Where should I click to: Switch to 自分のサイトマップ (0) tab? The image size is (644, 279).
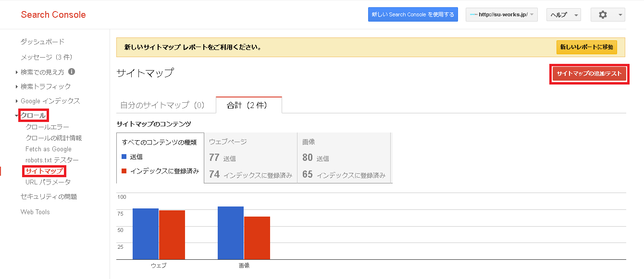162,105
